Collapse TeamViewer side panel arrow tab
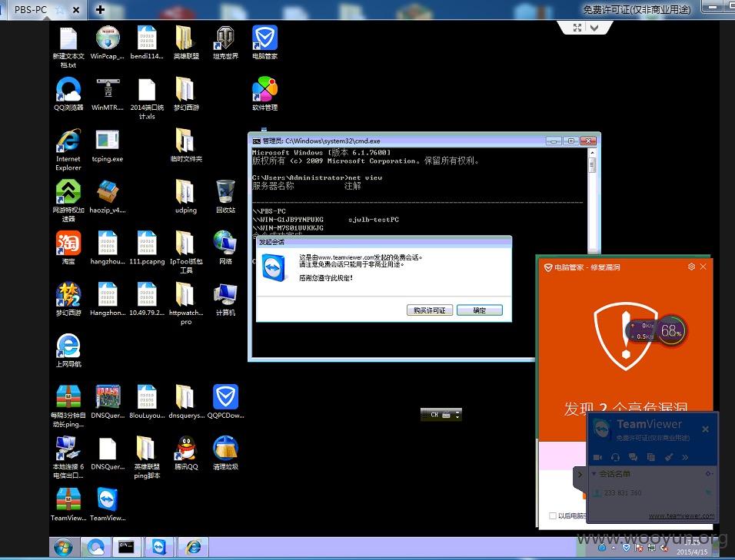Viewport: 735px width, 560px height. pos(580,475)
